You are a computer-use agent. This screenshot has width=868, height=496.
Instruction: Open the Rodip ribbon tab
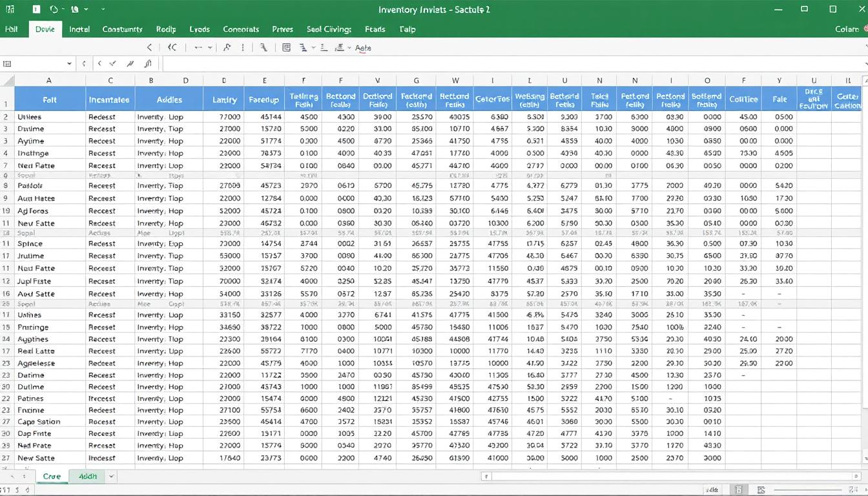point(166,29)
